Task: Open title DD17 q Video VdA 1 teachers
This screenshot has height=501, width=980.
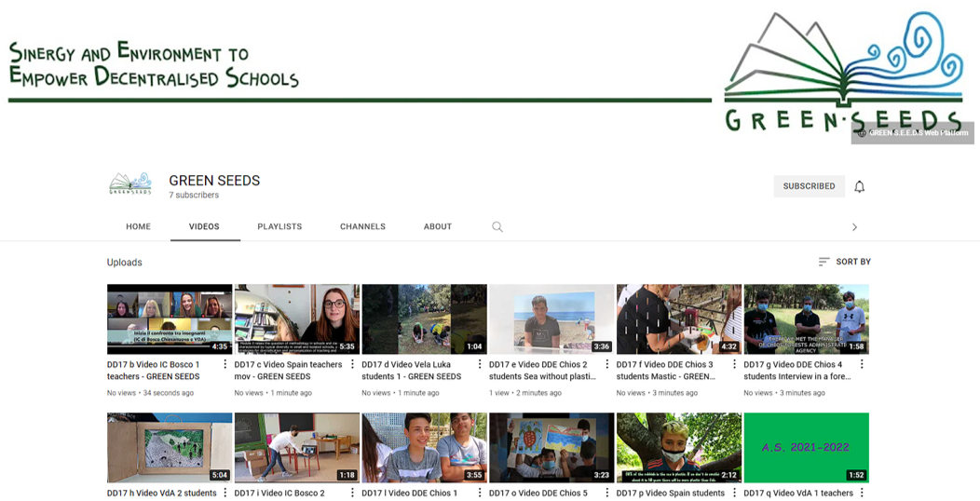Action: 798,493
